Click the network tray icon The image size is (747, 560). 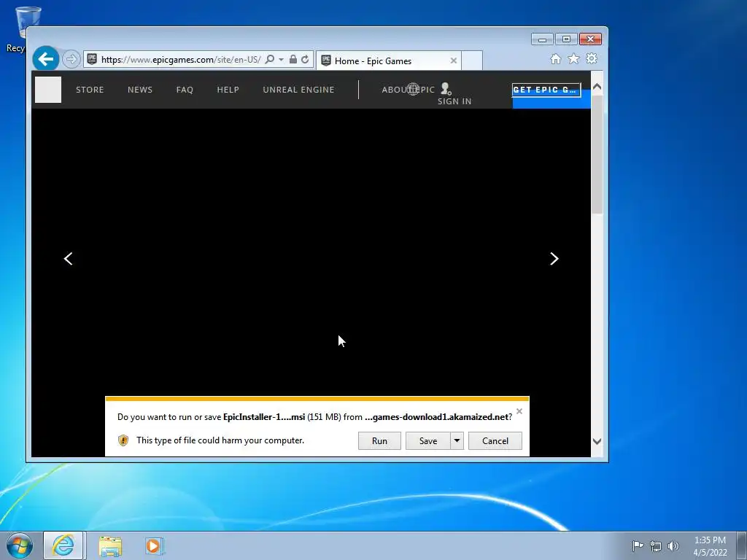656,546
